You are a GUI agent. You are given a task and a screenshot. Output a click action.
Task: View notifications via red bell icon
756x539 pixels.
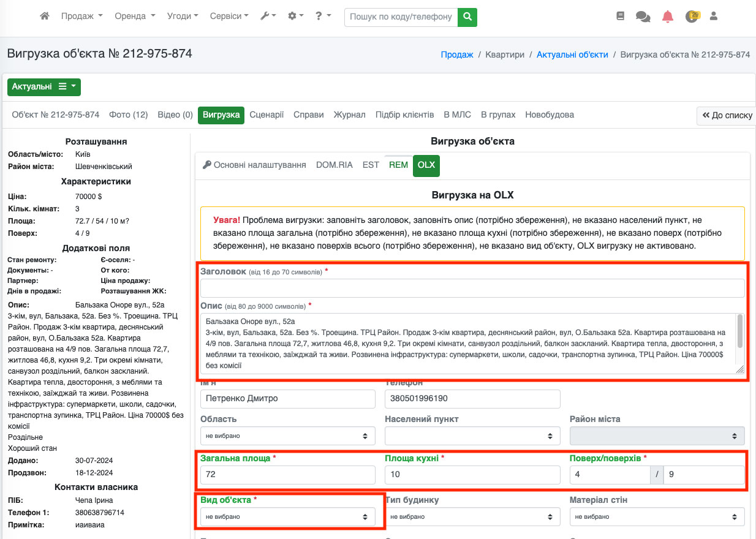click(668, 17)
